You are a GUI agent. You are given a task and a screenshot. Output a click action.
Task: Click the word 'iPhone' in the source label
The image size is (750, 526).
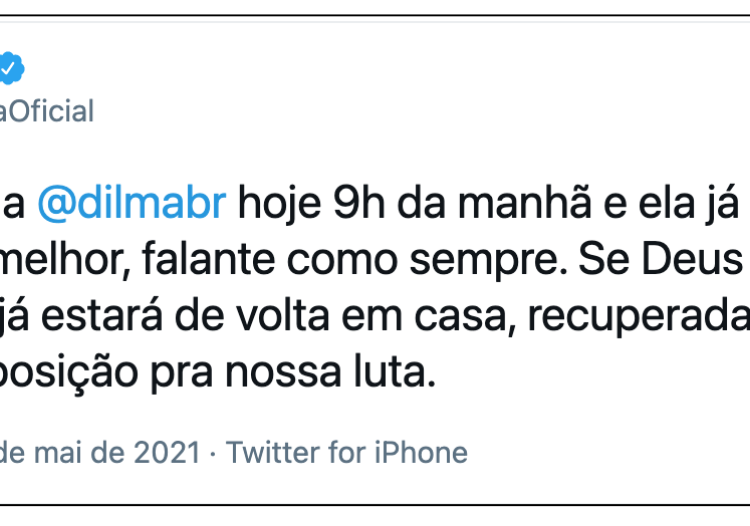pos(421,452)
